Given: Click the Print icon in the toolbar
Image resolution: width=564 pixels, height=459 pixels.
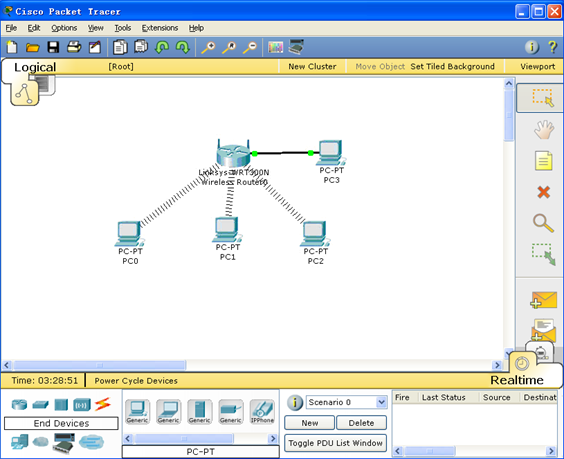Looking at the screenshot, I should (x=74, y=47).
